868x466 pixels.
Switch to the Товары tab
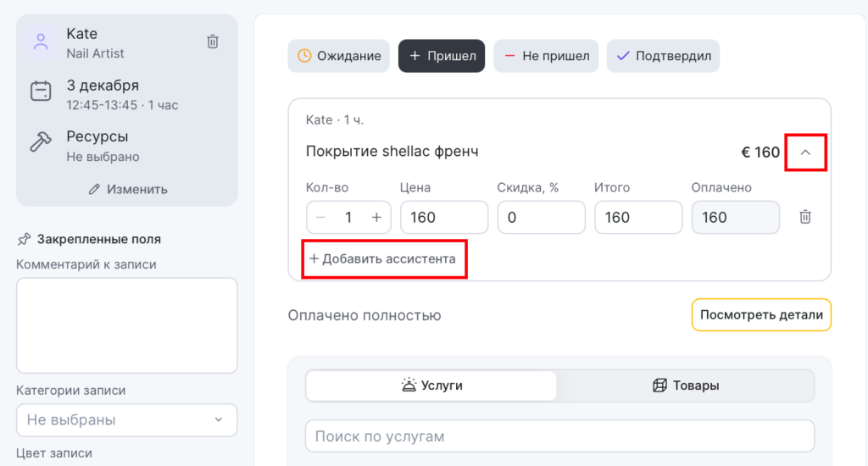click(686, 386)
